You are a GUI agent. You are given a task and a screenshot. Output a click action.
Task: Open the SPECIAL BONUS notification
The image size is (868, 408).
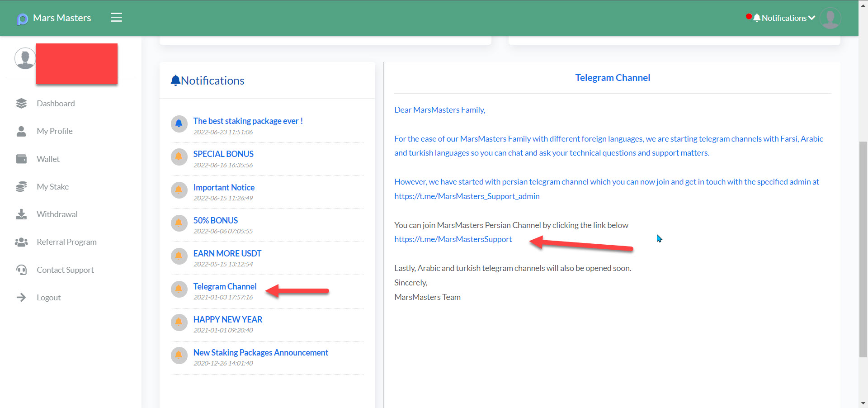pos(223,154)
